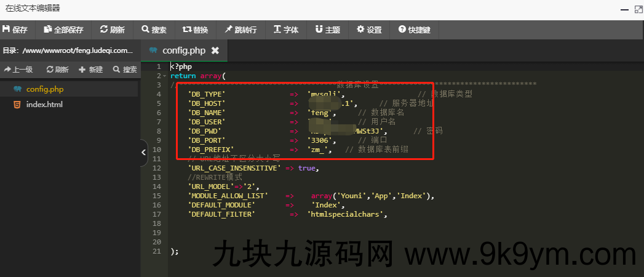Select config.php in the file tree
The height and width of the screenshot is (277, 644).
tap(44, 89)
